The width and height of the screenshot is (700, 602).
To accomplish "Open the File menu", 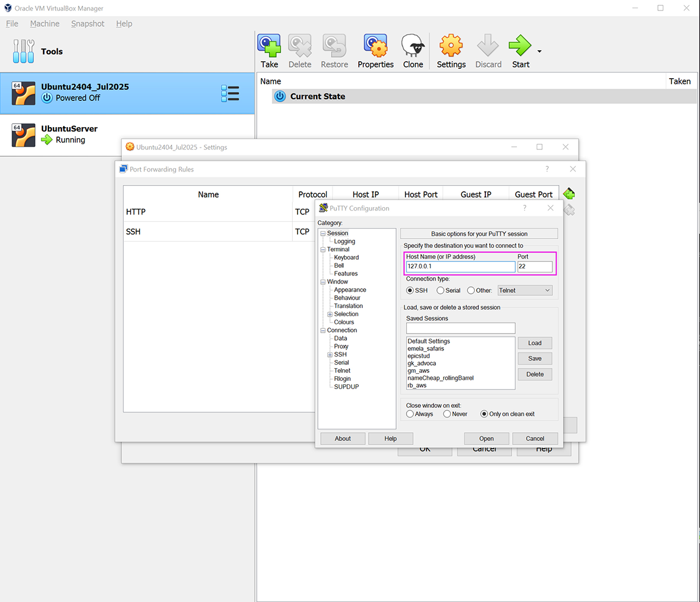I will click(x=12, y=24).
